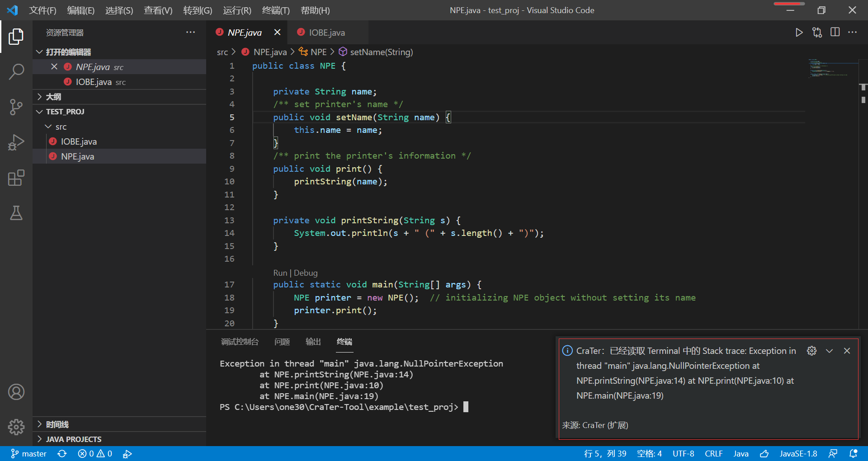Open CraTer notification settings gear
The width and height of the screenshot is (868, 461).
point(812,351)
